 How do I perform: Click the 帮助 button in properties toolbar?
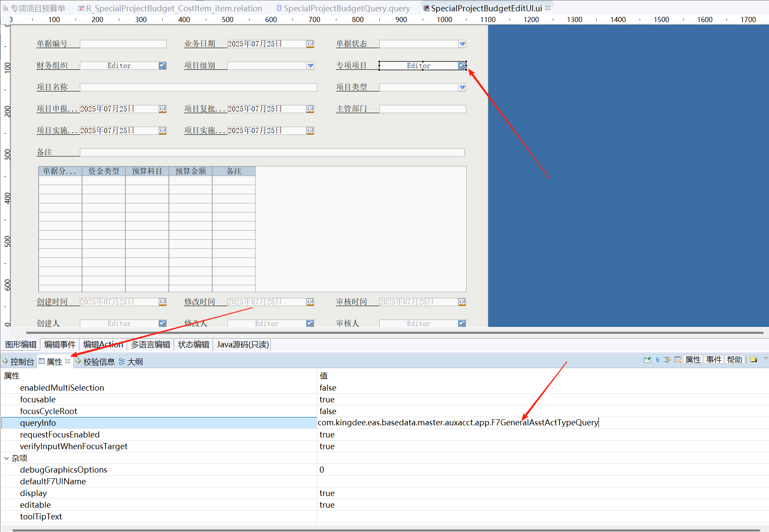(734, 360)
